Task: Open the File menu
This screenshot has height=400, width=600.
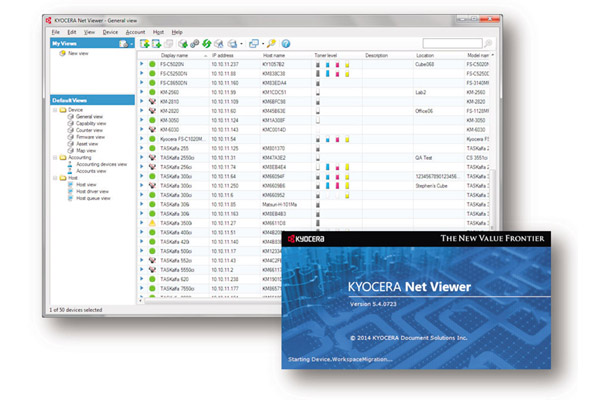Action: (55, 32)
